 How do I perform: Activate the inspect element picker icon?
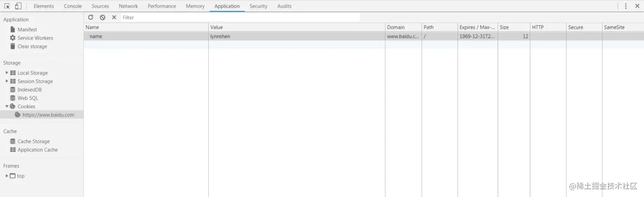pyautogui.click(x=7, y=6)
